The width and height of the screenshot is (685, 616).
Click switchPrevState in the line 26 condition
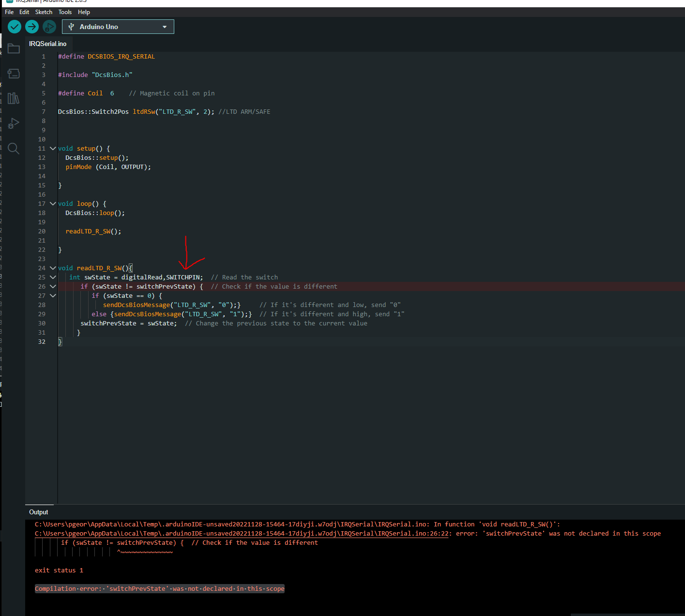point(164,287)
